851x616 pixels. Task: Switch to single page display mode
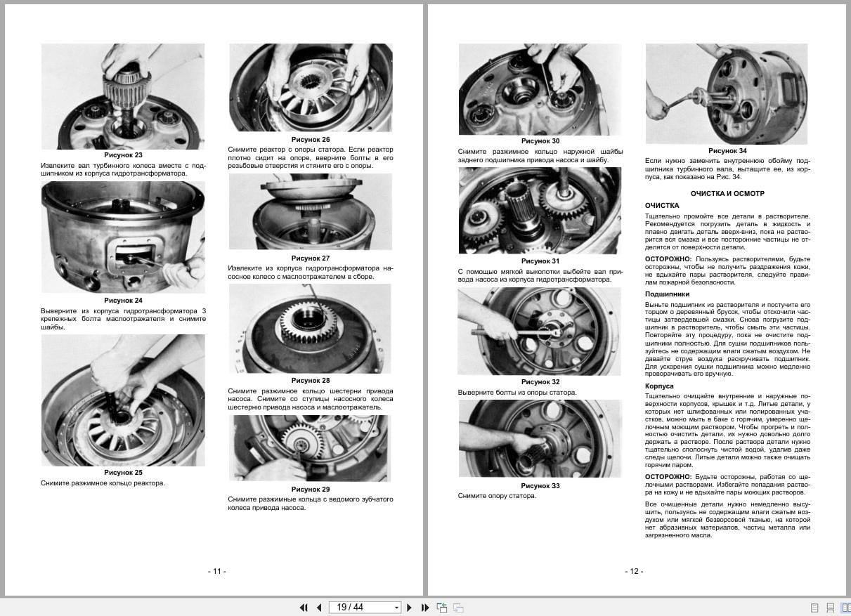(x=815, y=608)
